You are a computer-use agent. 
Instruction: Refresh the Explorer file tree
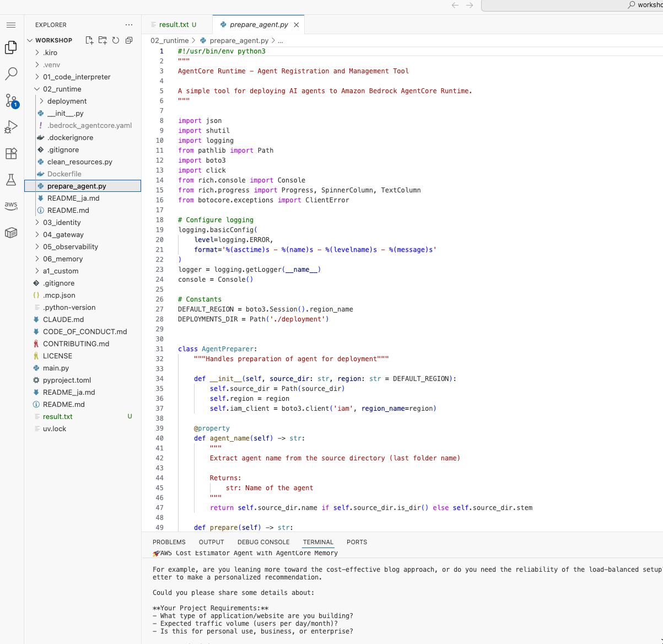(x=115, y=40)
